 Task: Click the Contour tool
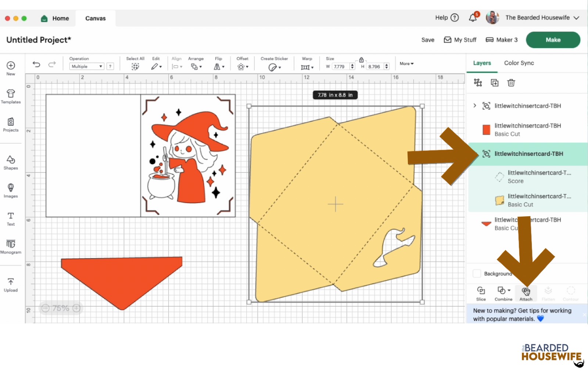point(571,294)
